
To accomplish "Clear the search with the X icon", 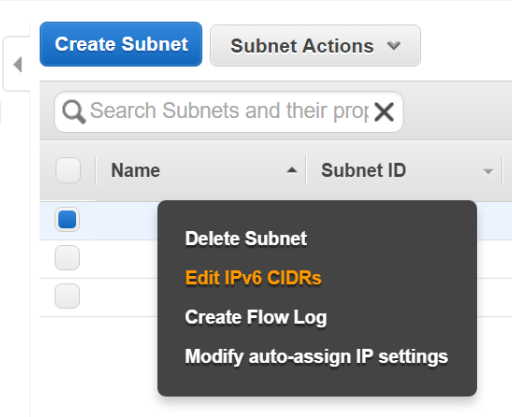I will click(x=384, y=112).
